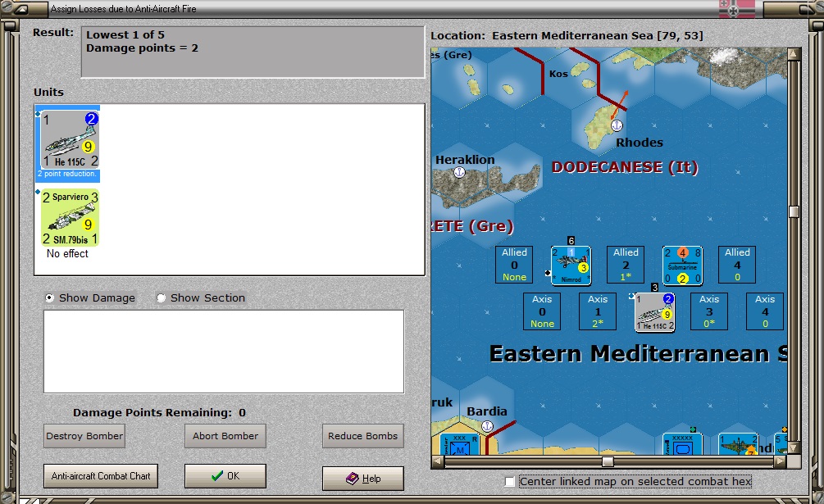Click the Abort Bomber button
The image size is (824, 504).
pos(225,436)
